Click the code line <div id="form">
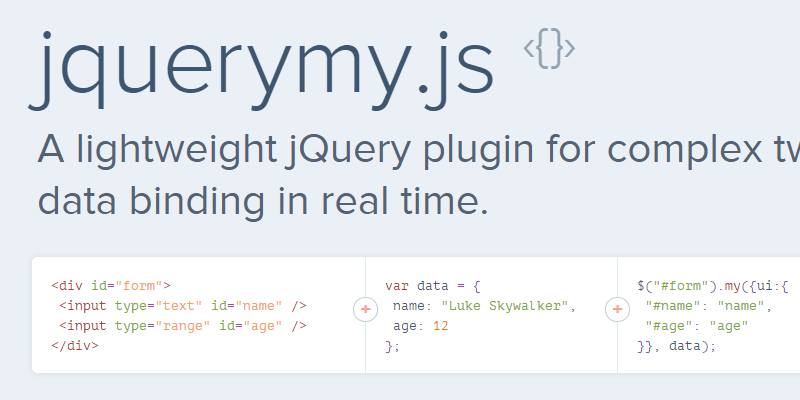Viewport: 800px width, 400px height. point(111,285)
